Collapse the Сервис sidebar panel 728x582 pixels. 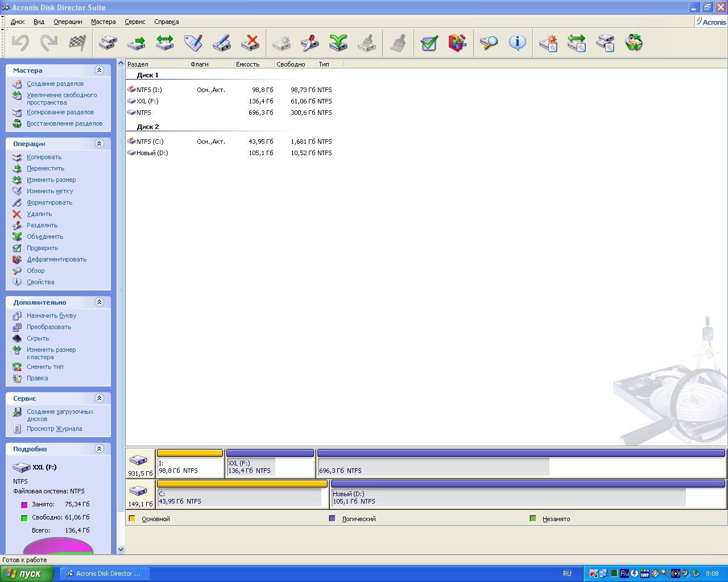100,398
